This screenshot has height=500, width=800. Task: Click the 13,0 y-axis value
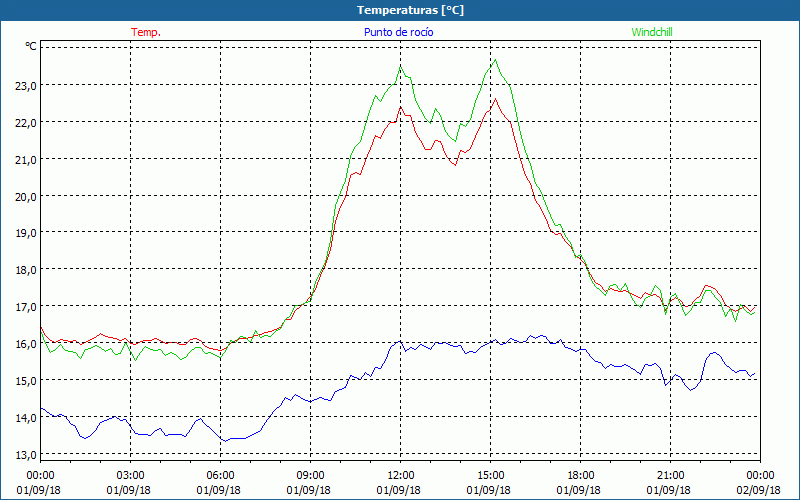coord(26,455)
